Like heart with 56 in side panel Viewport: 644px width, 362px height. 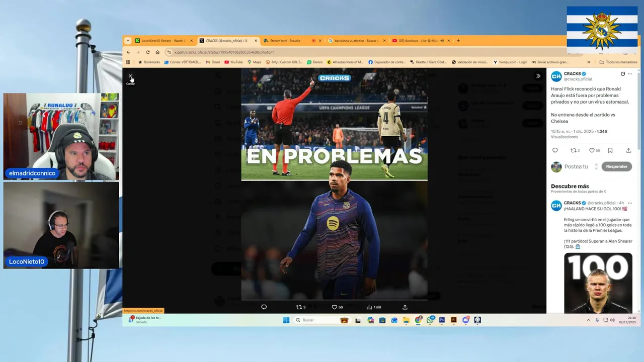pyautogui.click(x=594, y=150)
